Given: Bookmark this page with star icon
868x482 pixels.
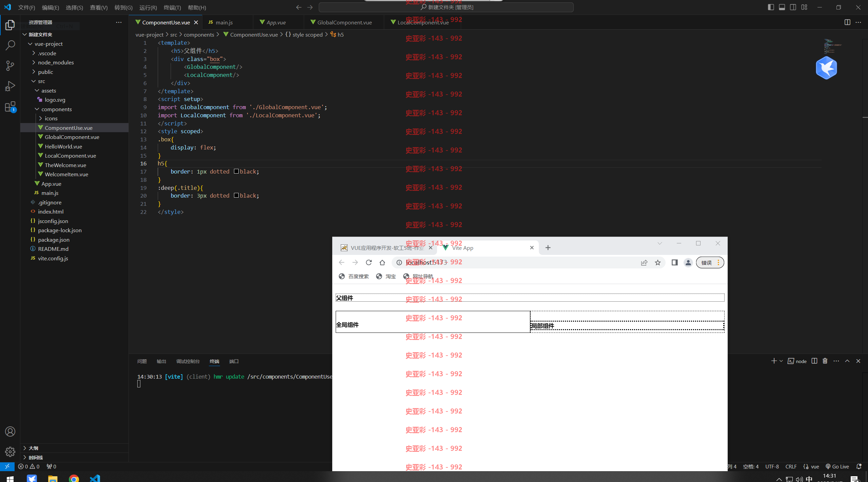Looking at the screenshot, I should click(658, 262).
